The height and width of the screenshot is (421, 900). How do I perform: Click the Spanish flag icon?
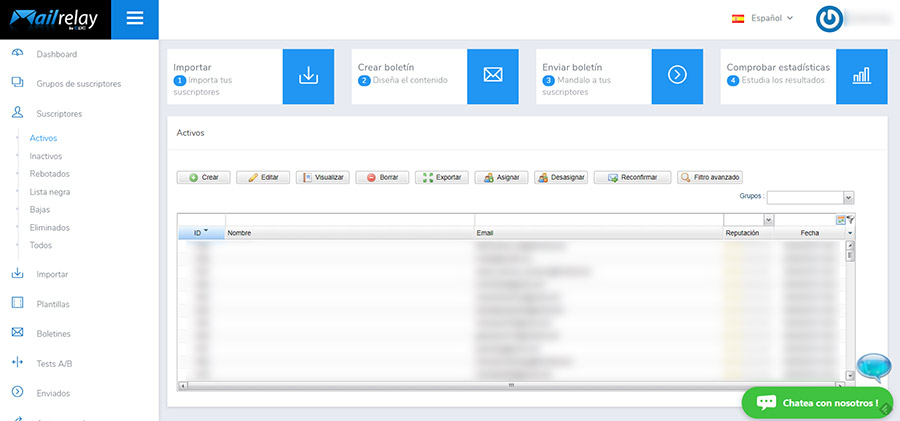738,19
